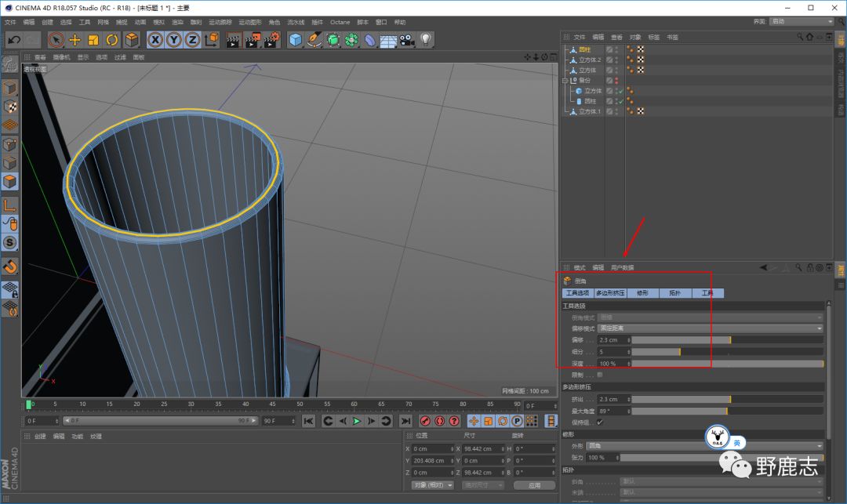Click the Camera object icon
Viewport: 847px width, 504px height.
407,39
